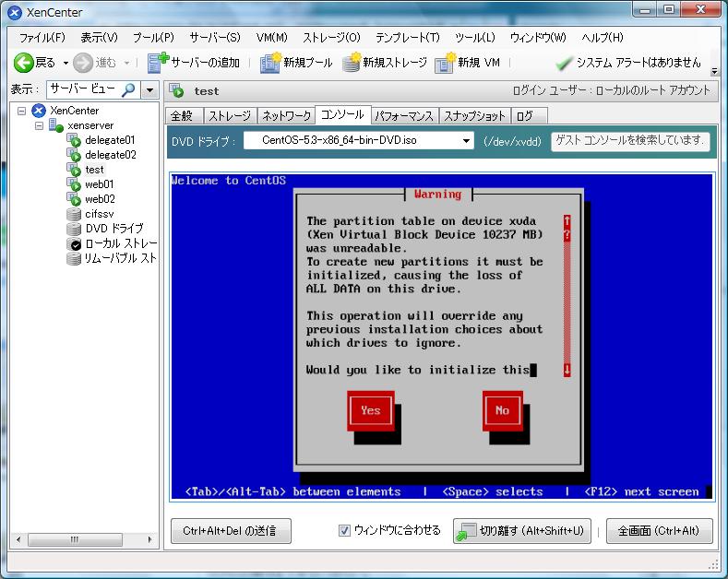
Task: Click the web02 VM icon
Action: 74,199
